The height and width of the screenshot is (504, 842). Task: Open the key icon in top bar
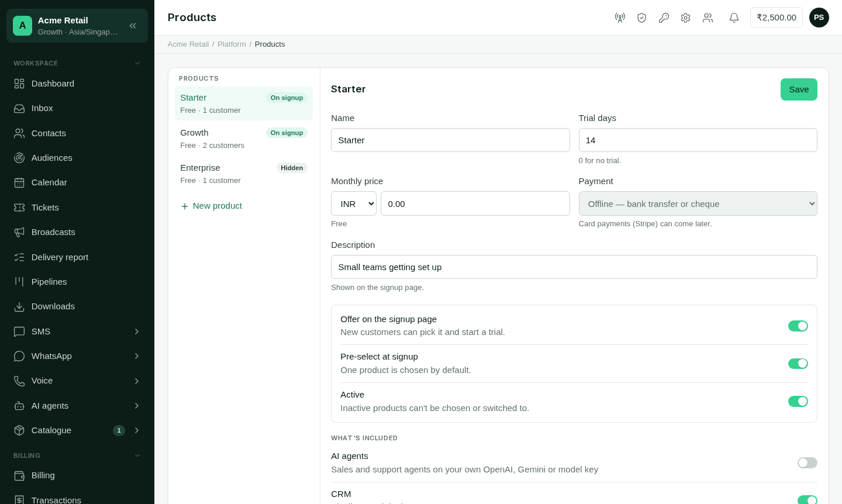pyautogui.click(x=664, y=18)
